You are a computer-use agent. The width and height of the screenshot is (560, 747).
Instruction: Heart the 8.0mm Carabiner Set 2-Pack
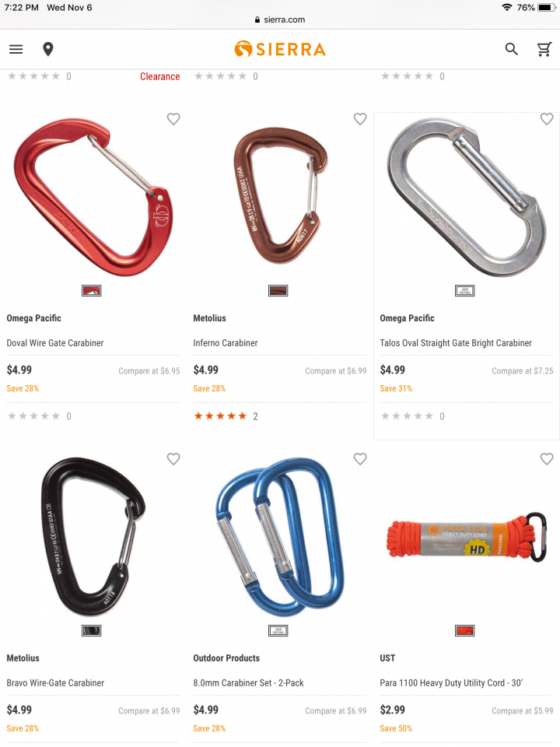360,459
